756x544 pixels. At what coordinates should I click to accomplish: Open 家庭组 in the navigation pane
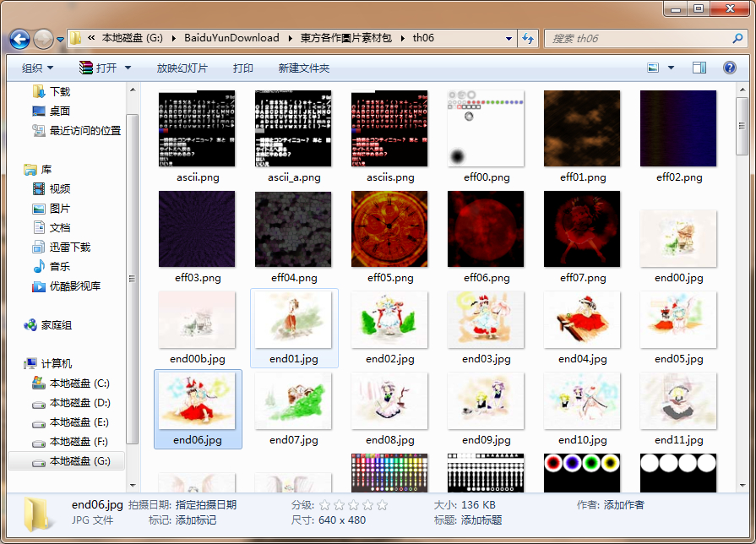point(56,325)
